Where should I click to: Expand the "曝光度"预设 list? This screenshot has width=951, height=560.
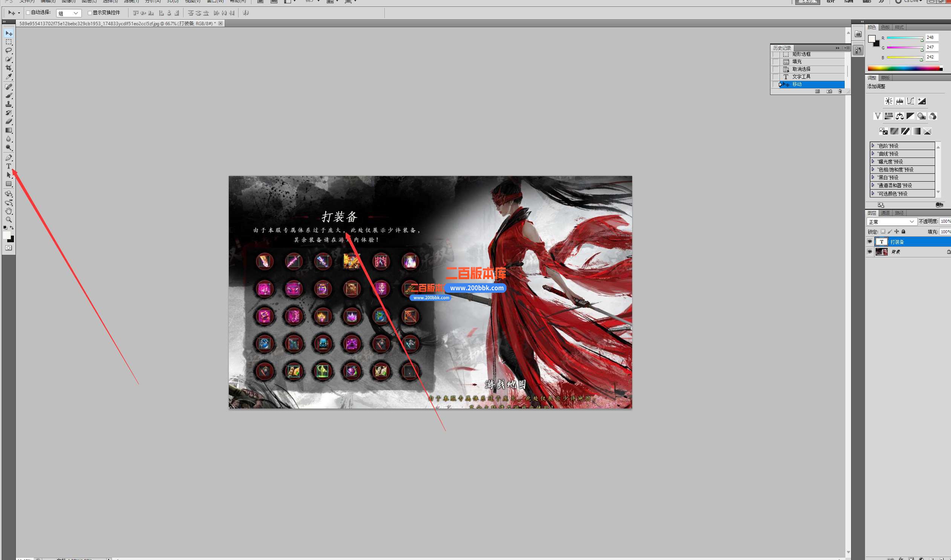(x=873, y=161)
